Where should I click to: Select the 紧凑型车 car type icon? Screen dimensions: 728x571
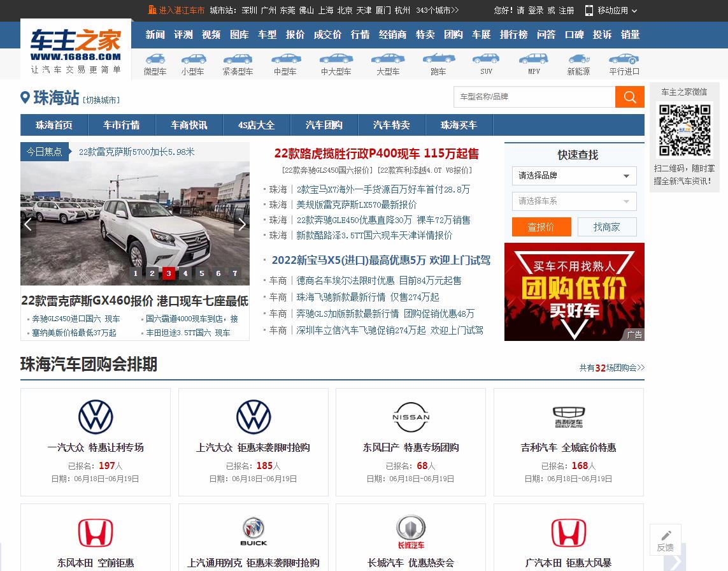238,59
